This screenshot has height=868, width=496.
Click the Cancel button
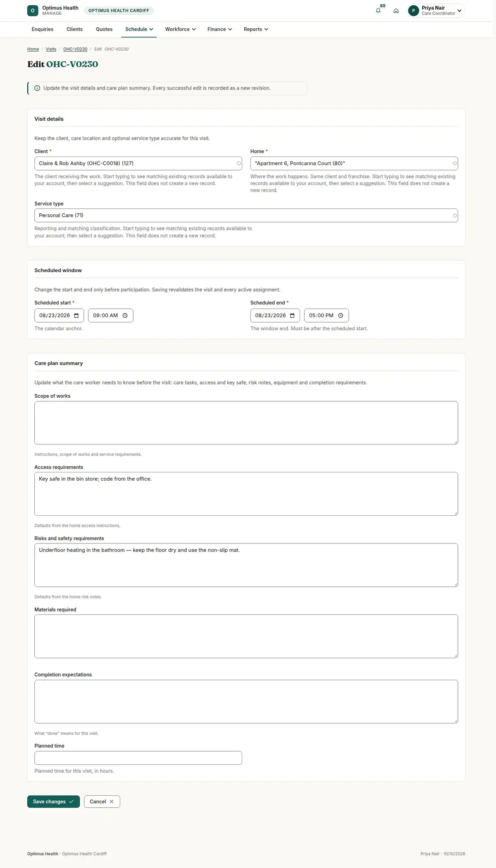coord(102,802)
